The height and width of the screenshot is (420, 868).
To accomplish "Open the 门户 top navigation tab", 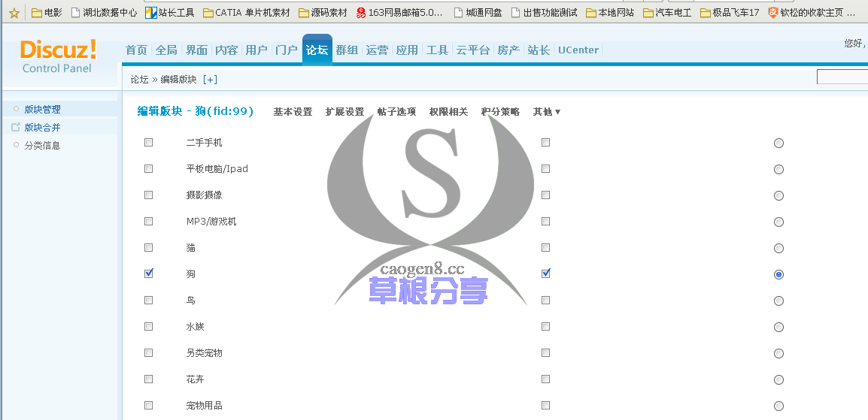I will pos(286,50).
